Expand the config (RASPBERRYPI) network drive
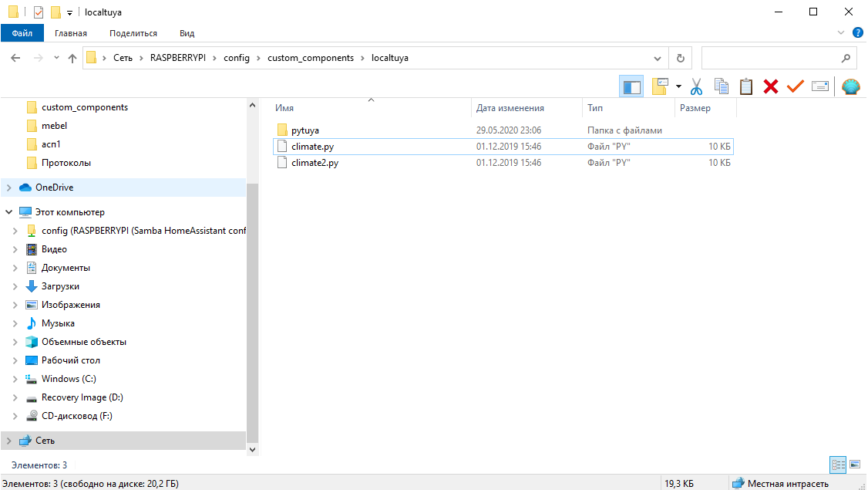The height and width of the screenshot is (490, 868). 15,231
